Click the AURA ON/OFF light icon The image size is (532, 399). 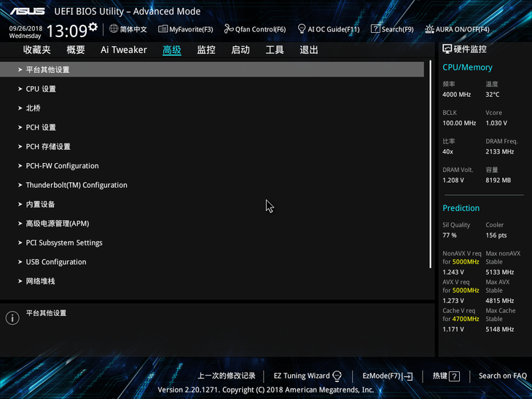click(x=429, y=29)
